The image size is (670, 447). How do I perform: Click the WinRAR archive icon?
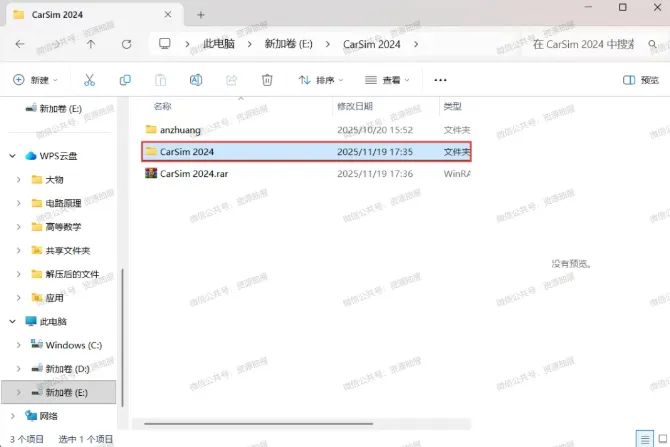(151, 173)
